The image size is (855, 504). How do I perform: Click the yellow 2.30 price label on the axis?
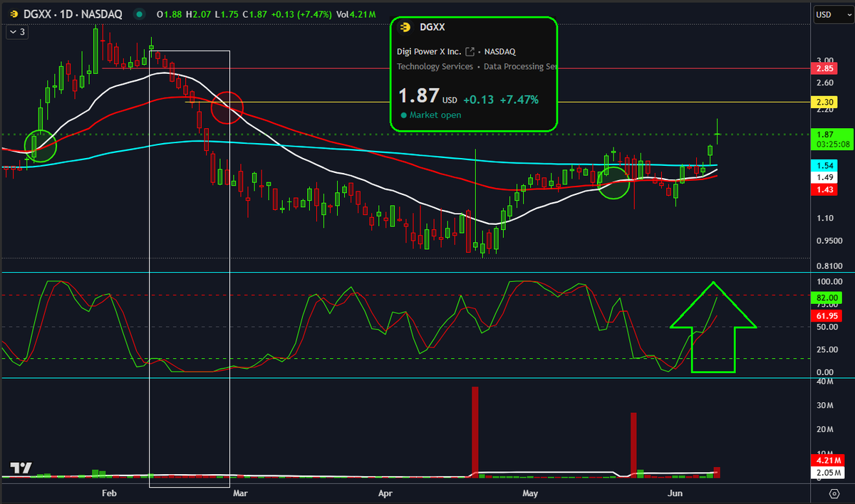pos(825,103)
